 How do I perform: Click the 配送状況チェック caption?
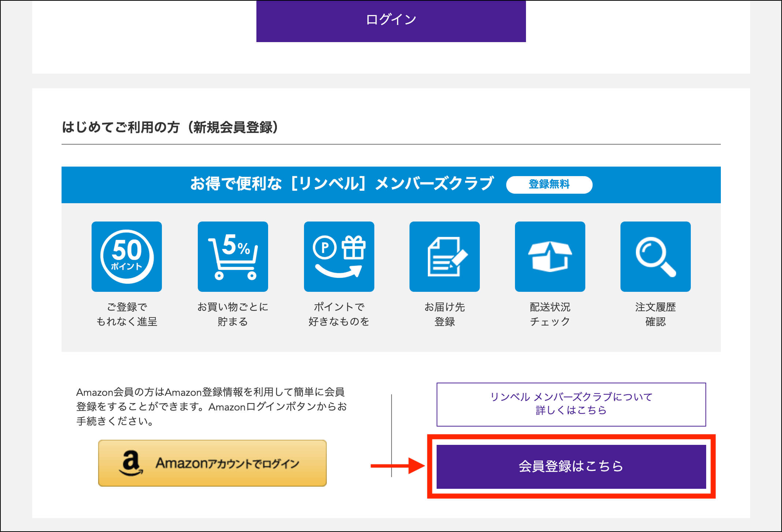click(x=550, y=314)
